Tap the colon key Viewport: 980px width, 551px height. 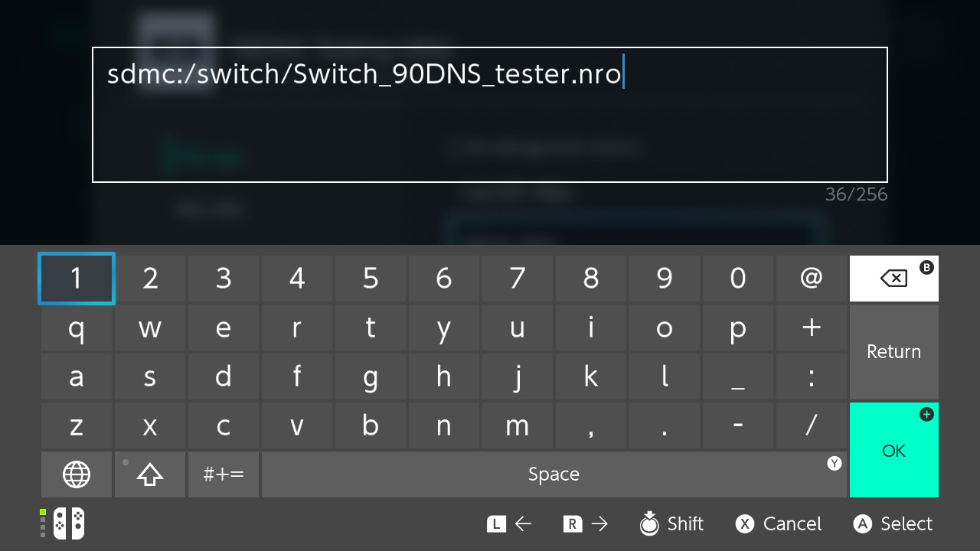811,377
